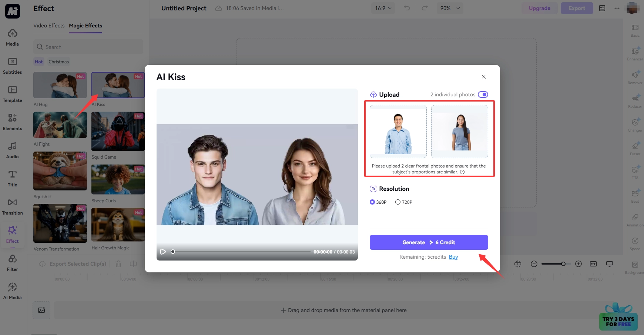Image resolution: width=644 pixels, height=335 pixels.
Task: Select the Christmas category tag
Action: pyautogui.click(x=58, y=62)
